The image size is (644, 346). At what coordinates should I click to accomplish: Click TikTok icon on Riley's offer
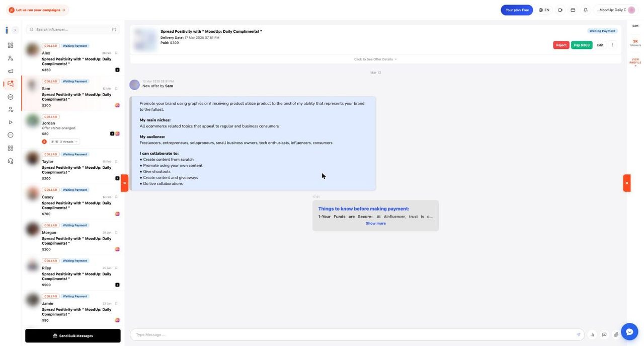(117, 285)
